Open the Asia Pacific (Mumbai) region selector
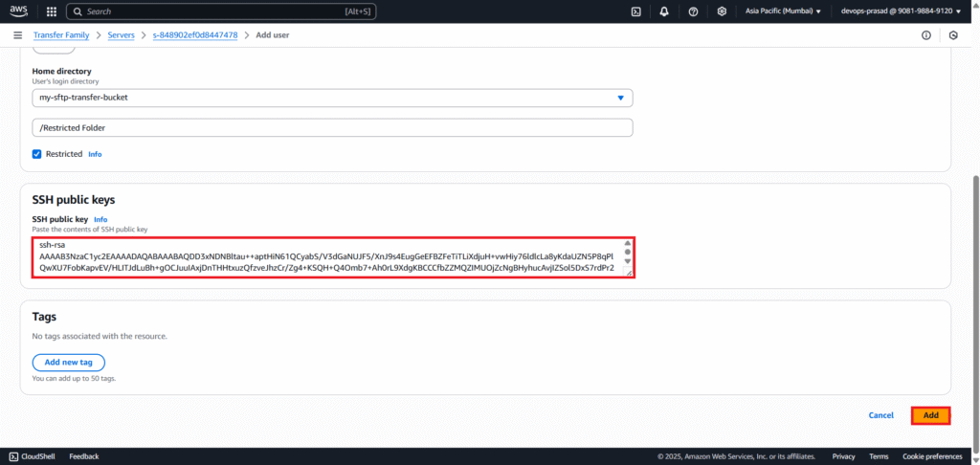The image size is (980, 465). [x=783, y=11]
